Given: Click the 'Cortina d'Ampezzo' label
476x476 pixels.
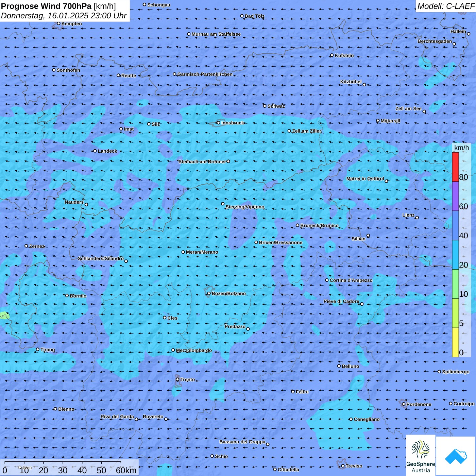Looking at the screenshot, I should point(351,280).
